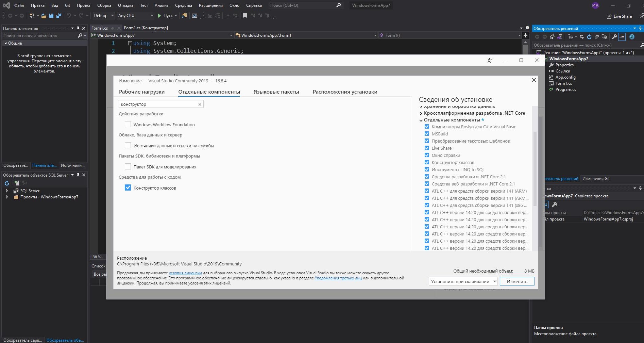Switch to 'Изменения Git' tab
The image size is (644, 343).
(x=596, y=179)
